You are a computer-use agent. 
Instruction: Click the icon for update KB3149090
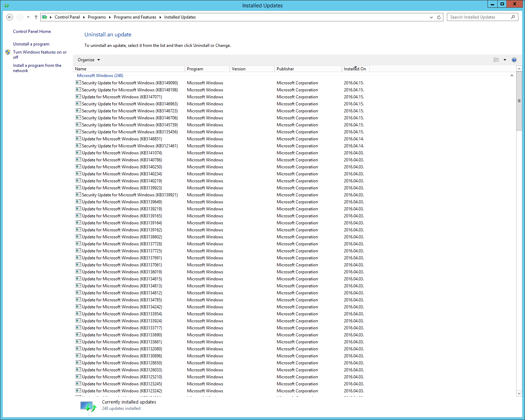(x=78, y=83)
